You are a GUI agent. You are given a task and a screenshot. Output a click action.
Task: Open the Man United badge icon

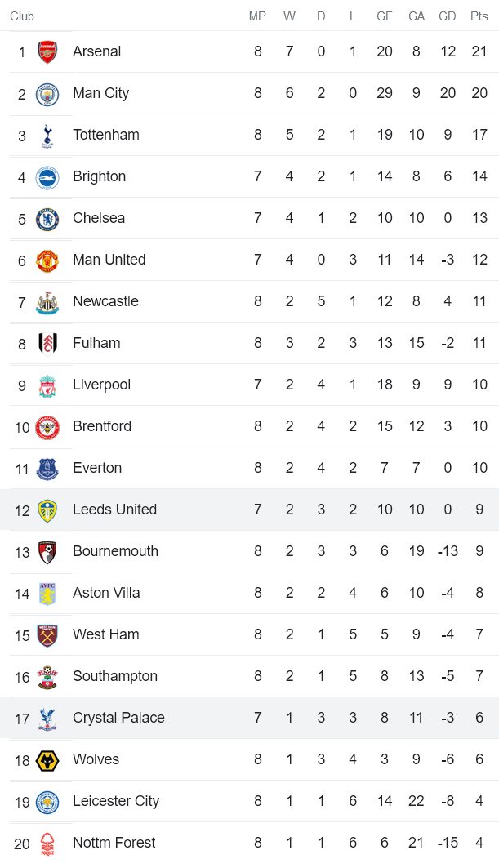click(47, 260)
